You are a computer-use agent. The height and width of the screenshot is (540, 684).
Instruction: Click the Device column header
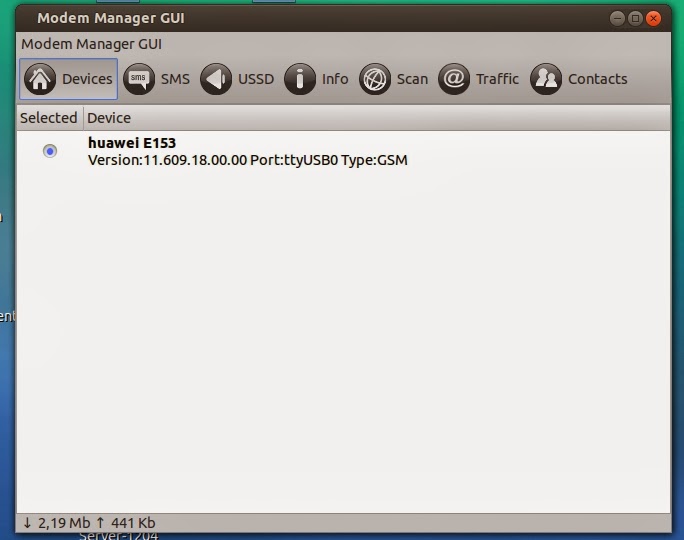[x=377, y=118]
